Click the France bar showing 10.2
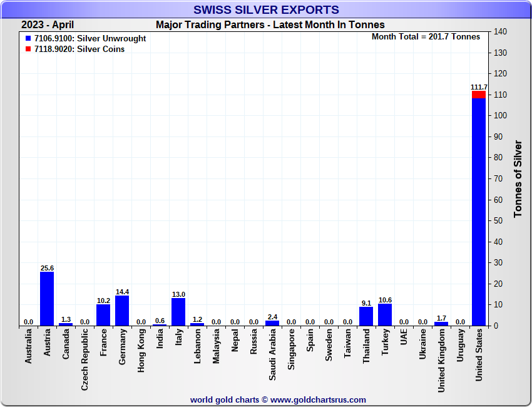Image resolution: width=532 pixels, height=407 pixels. coord(103,315)
